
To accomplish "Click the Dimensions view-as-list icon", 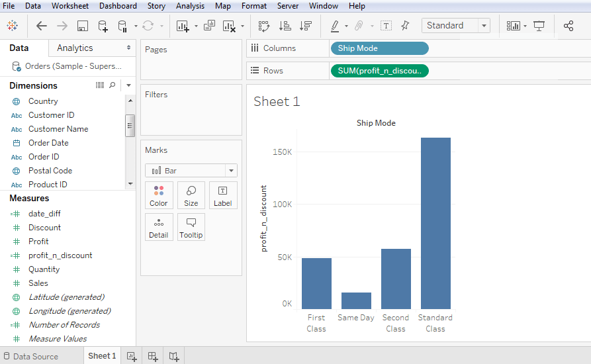I will [100, 85].
